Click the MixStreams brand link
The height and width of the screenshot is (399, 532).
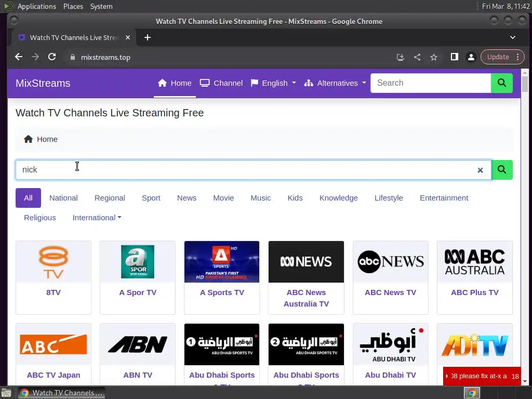tap(43, 83)
